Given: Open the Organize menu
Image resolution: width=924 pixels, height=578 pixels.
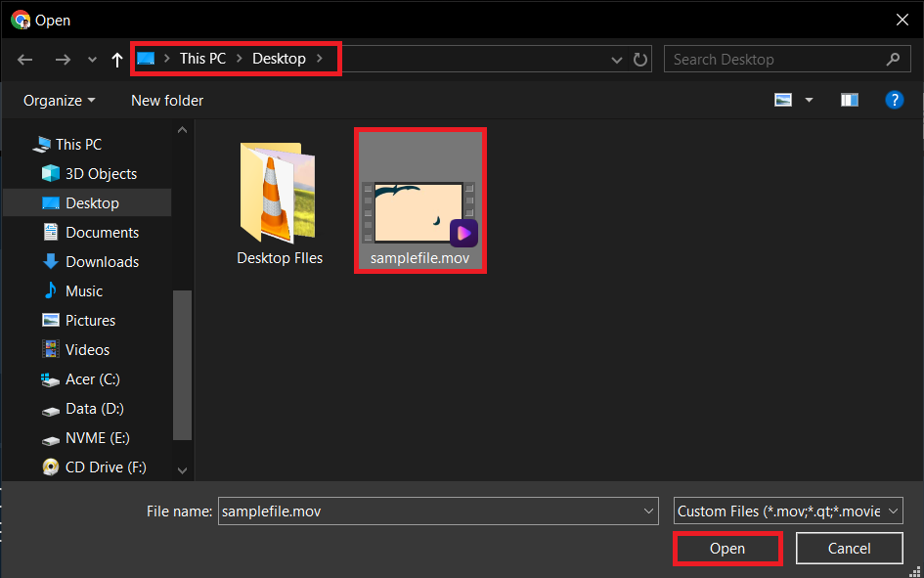Looking at the screenshot, I should 56,100.
